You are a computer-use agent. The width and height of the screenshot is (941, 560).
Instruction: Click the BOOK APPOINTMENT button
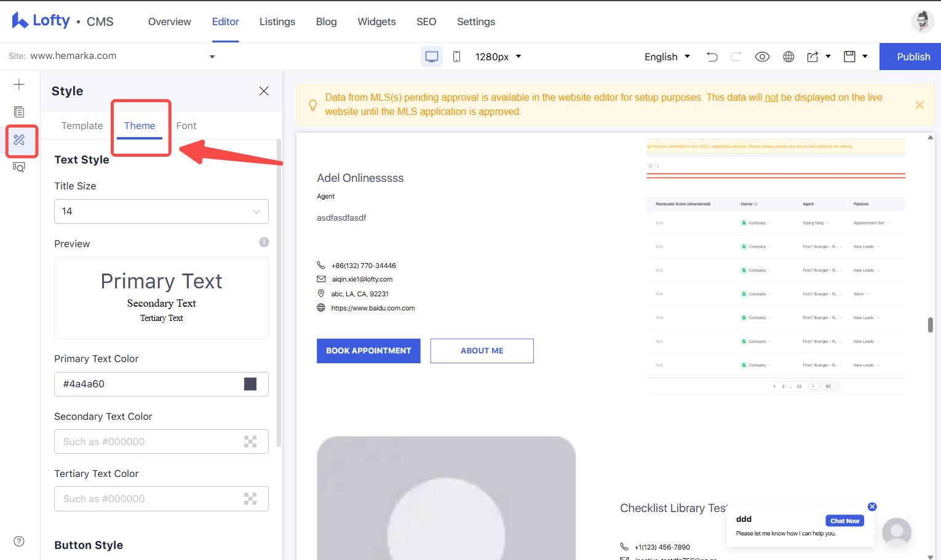pyautogui.click(x=368, y=351)
